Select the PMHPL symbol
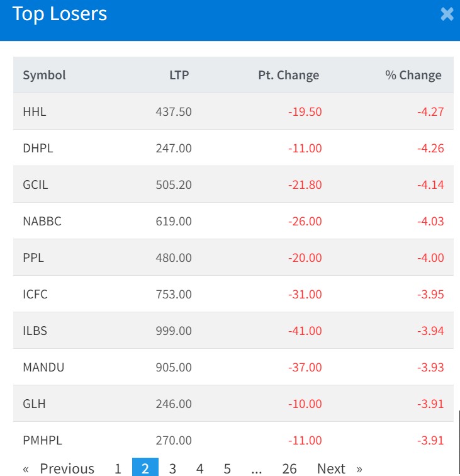460x476 pixels. pos(43,440)
